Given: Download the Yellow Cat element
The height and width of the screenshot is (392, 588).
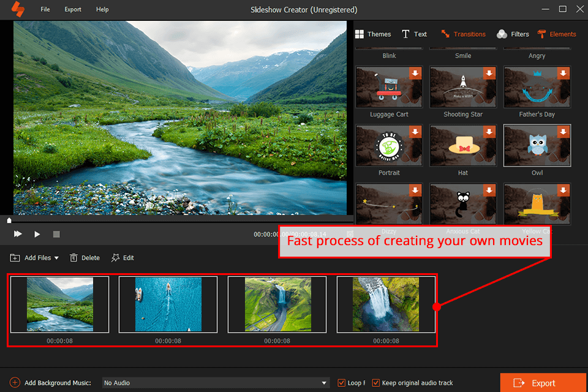Looking at the screenshot, I should tap(563, 190).
